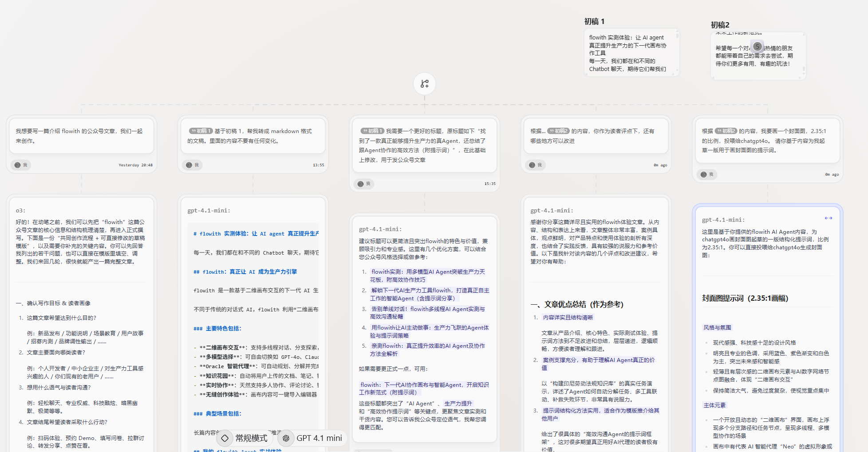
Task: Open the 常规模式 mode selector
Action: 245,438
